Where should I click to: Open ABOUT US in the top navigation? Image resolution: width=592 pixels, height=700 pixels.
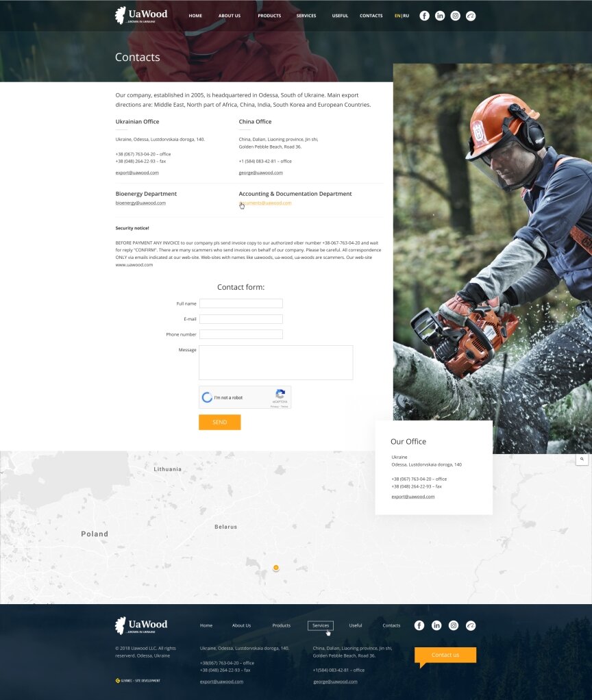[x=230, y=16]
